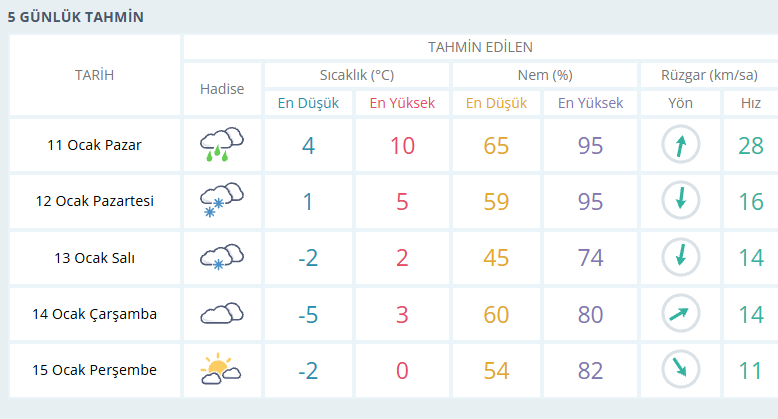Click the Hadise column header
The height and width of the screenshot is (419, 778).
[222, 89]
